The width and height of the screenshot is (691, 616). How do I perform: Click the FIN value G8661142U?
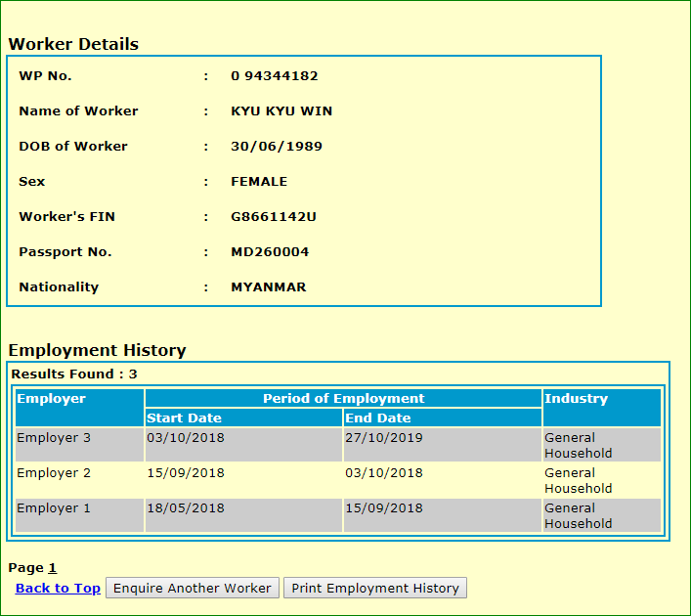point(274,217)
